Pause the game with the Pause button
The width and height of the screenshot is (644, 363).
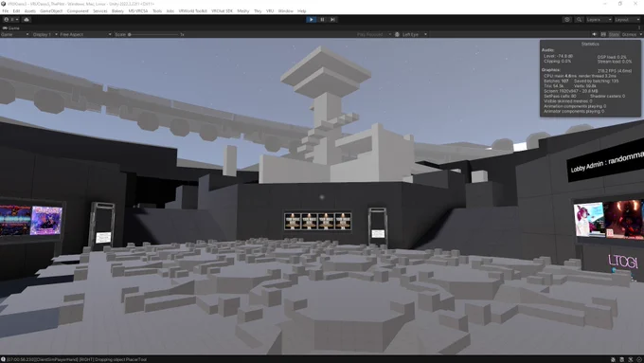322,19
